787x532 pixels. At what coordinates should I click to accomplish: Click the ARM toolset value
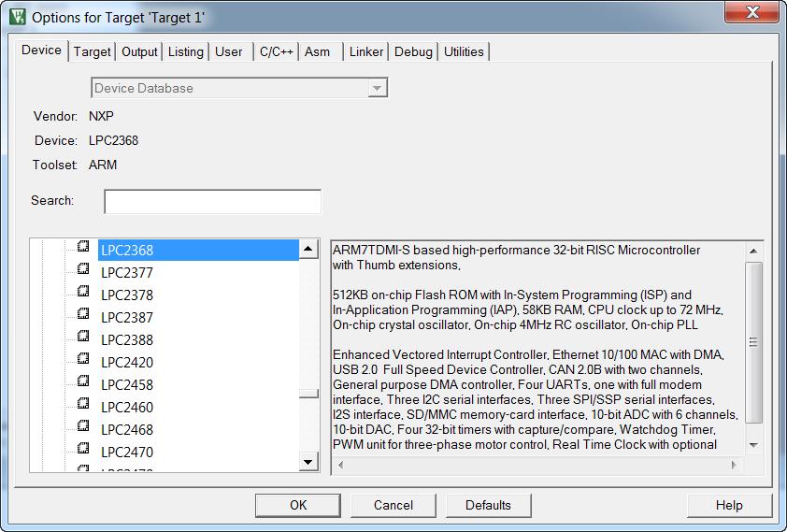[x=103, y=165]
